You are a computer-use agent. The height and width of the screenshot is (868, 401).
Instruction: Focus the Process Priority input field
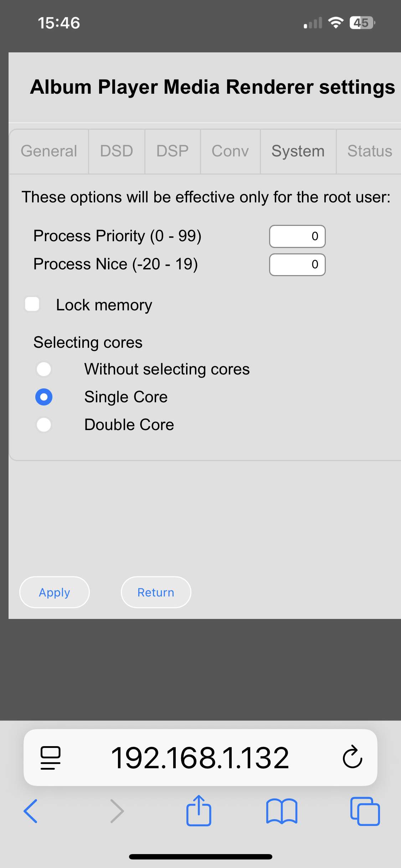[x=297, y=236]
